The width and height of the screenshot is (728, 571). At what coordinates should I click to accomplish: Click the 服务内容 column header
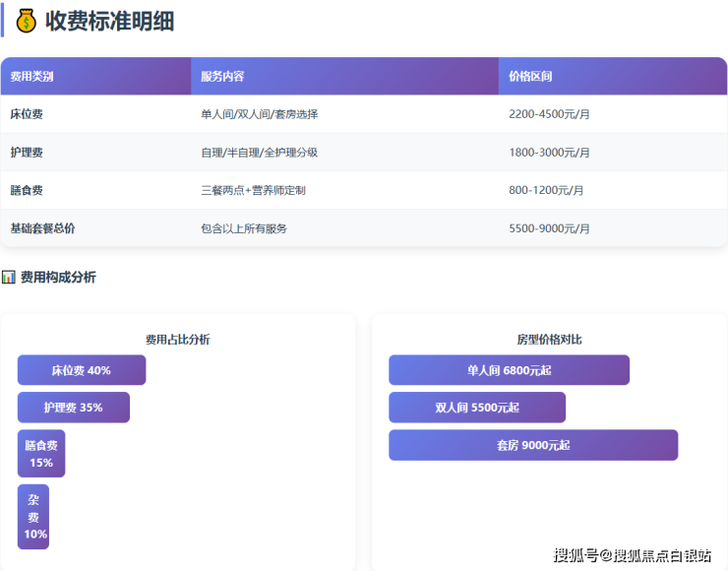coord(222,76)
